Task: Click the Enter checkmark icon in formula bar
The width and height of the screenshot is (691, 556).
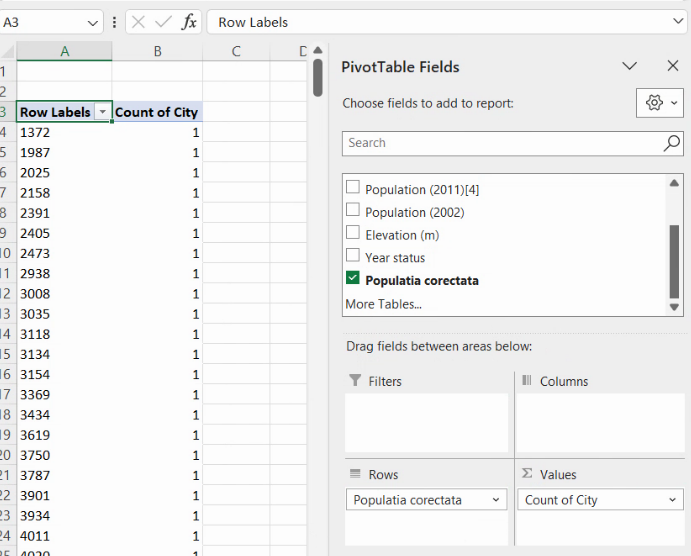Action: 163,22
